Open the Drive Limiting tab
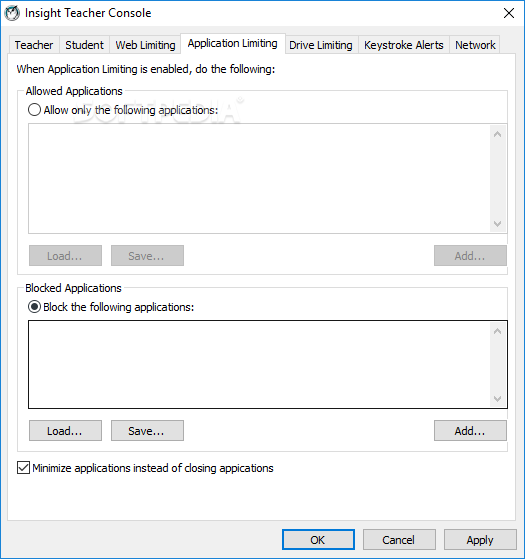The width and height of the screenshot is (525, 559). click(321, 45)
